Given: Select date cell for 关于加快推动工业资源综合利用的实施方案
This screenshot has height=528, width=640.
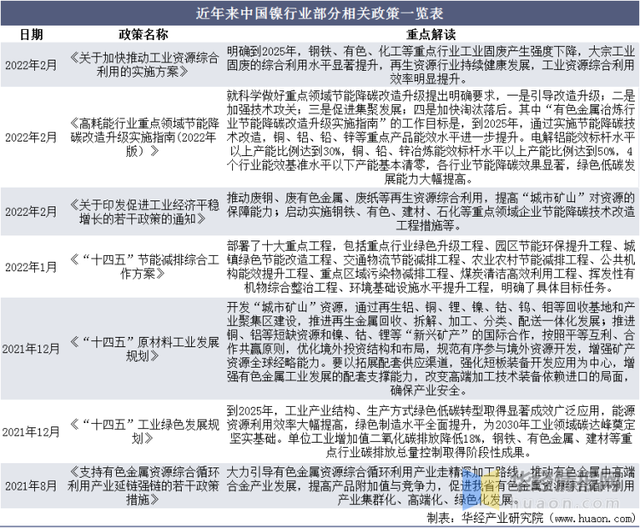Looking at the screenshot, I should click(x=31, y=65).
